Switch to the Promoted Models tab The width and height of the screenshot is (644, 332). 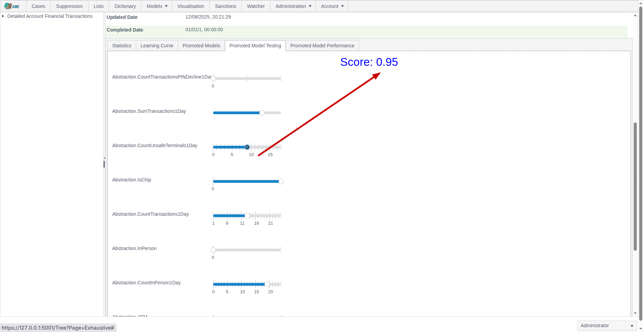[x=201, y=46]
